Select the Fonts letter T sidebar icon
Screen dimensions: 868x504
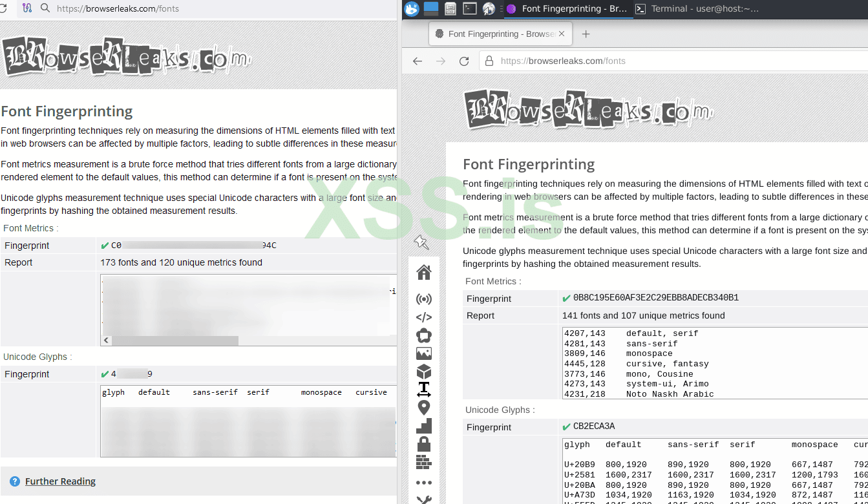424,390
